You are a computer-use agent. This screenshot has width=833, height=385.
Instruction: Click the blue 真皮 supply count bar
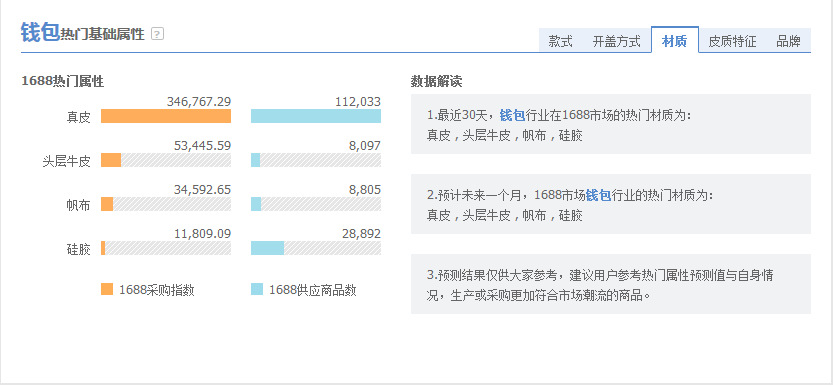316,116
